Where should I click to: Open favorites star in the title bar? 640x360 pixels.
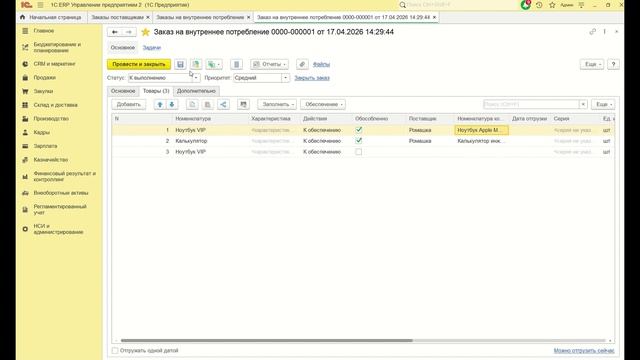tap(552, 5)
